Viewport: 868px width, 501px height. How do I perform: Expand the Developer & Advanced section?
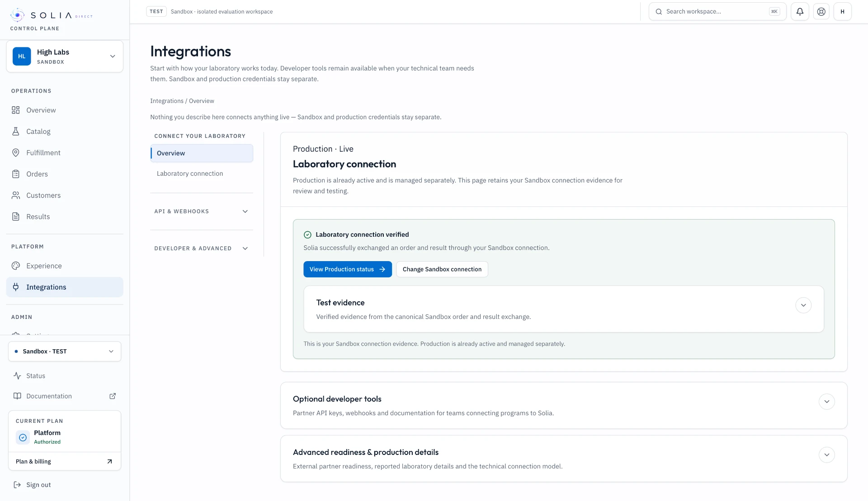pyautogui.click(x=202, y=248)
